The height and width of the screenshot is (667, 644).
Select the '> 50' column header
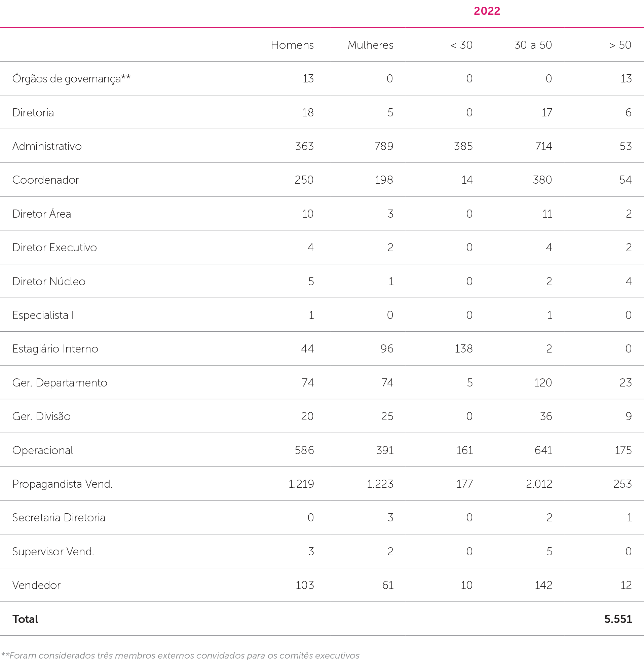(x=620, y=45)
